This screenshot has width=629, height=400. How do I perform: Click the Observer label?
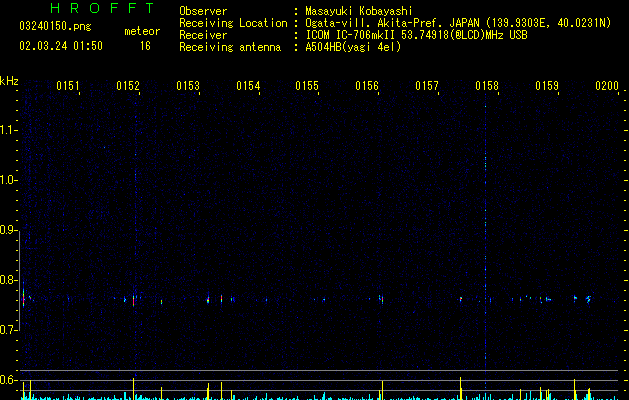(203, 11)
